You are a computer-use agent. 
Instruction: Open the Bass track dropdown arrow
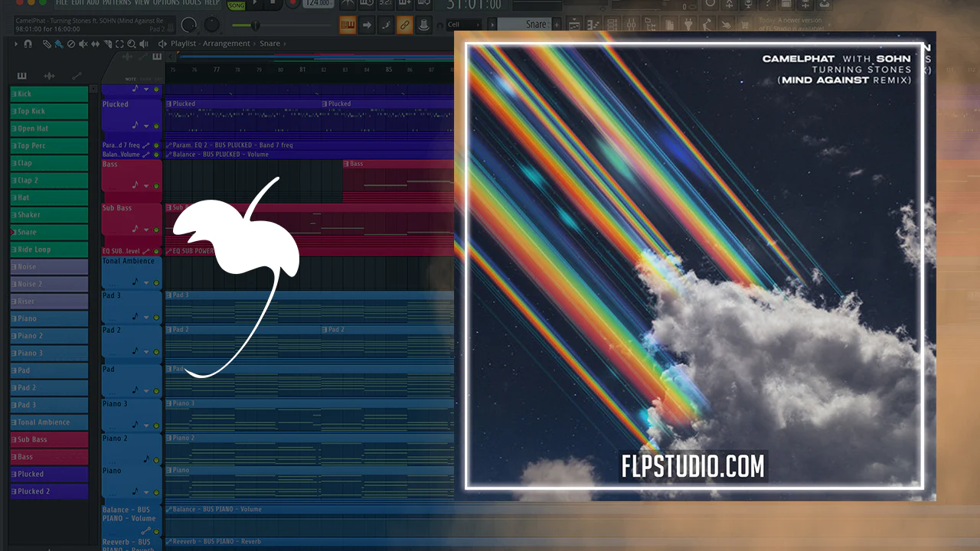coord(146,186)
